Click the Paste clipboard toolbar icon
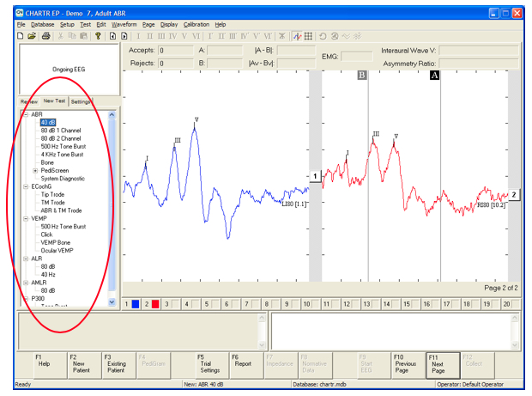532x396 pixels. 83,36
